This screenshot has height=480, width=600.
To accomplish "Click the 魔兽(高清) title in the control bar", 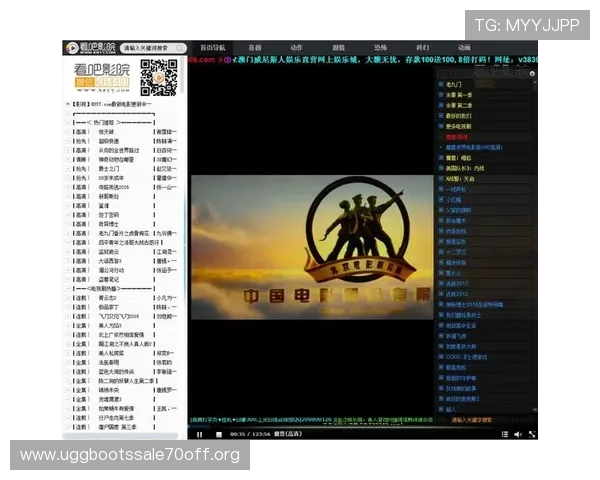I will click(288, 434).
